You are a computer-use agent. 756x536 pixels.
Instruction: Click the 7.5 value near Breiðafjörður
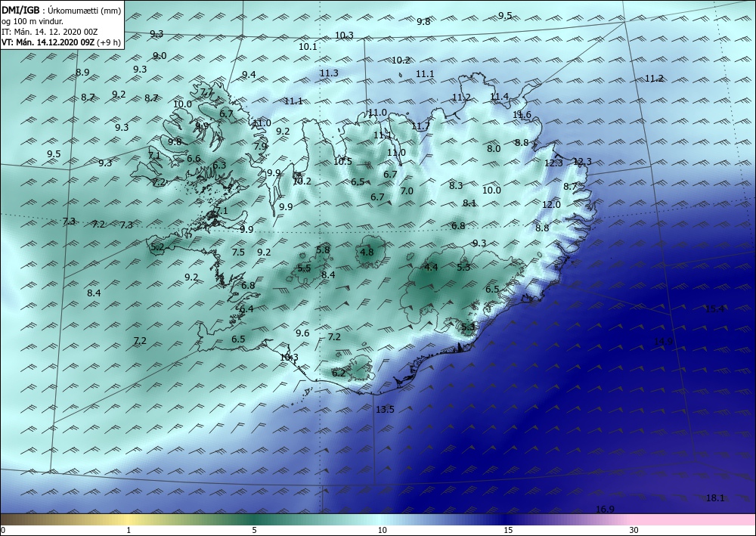point(238,252)
